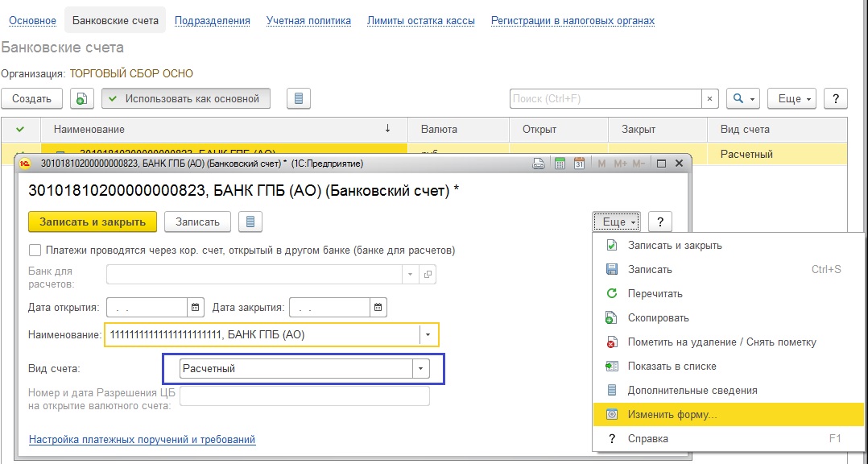Click the Расчетный cell in the list row
The height and width of the screenshot is (464, 868).
coord(777,154)
